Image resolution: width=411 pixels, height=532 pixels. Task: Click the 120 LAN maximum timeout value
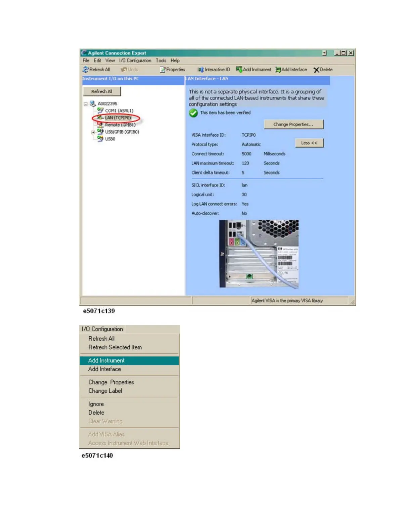click(x=245, y=163)
